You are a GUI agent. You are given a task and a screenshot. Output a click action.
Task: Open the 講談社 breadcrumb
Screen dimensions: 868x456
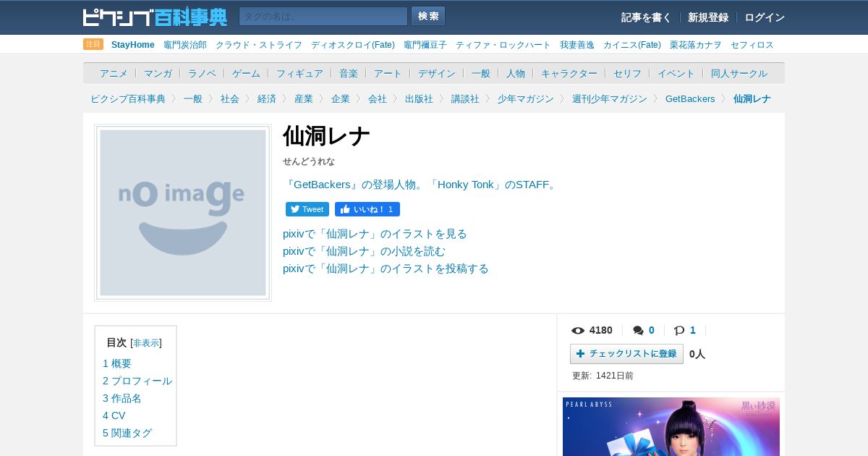point(465,98)
